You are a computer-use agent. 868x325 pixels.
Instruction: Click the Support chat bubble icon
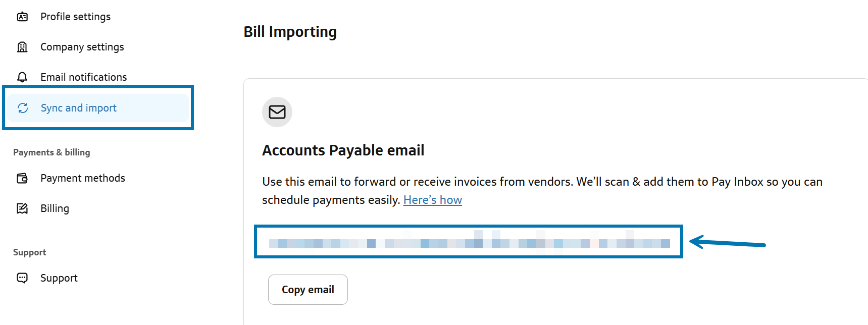pos(22,278)
